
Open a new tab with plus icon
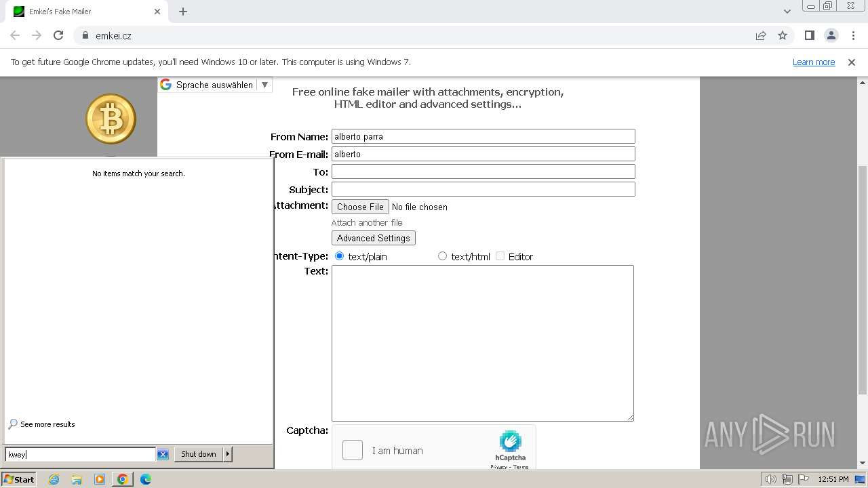(x=183, y=12)
